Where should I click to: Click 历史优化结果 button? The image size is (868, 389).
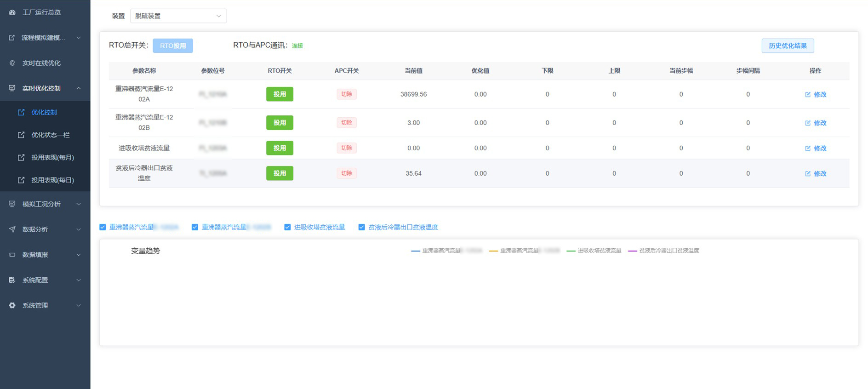click(788, 46)
